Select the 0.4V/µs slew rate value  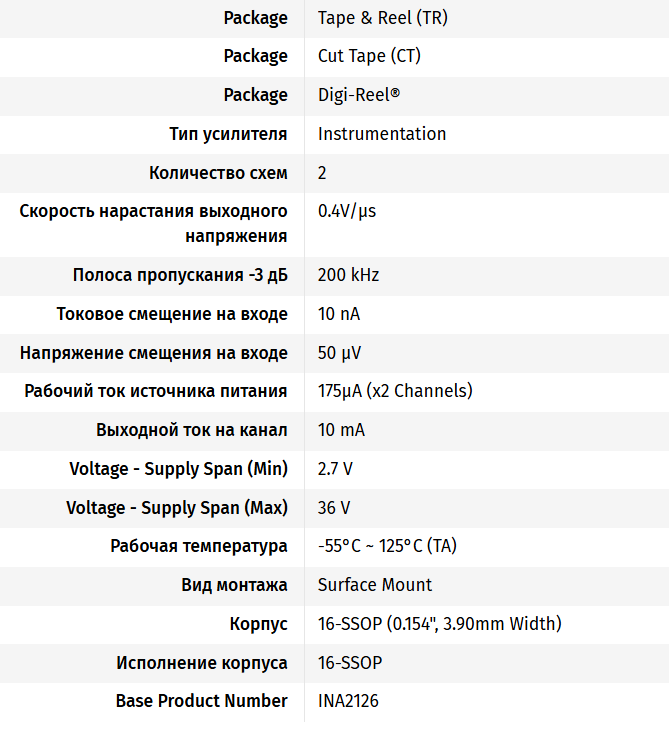point(347,211)
